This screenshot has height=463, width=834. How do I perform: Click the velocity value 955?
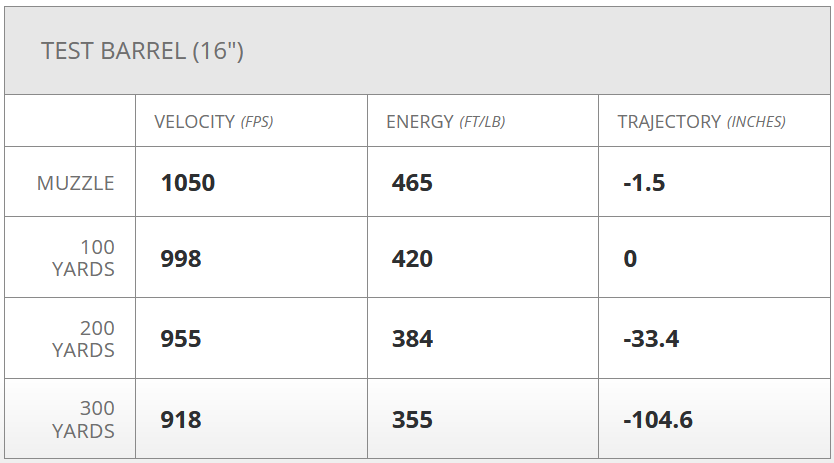(181, 339)
